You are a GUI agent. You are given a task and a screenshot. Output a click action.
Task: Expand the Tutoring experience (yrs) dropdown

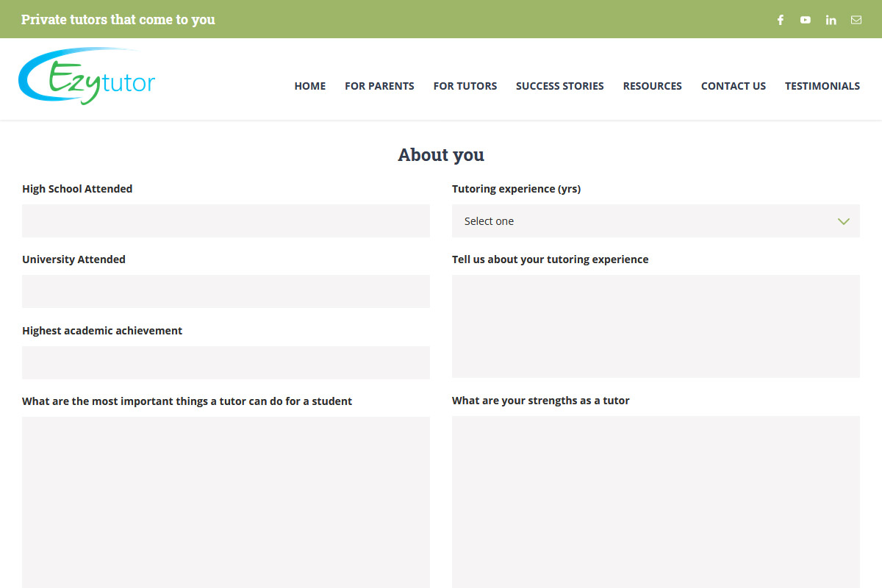coord(655,221)
